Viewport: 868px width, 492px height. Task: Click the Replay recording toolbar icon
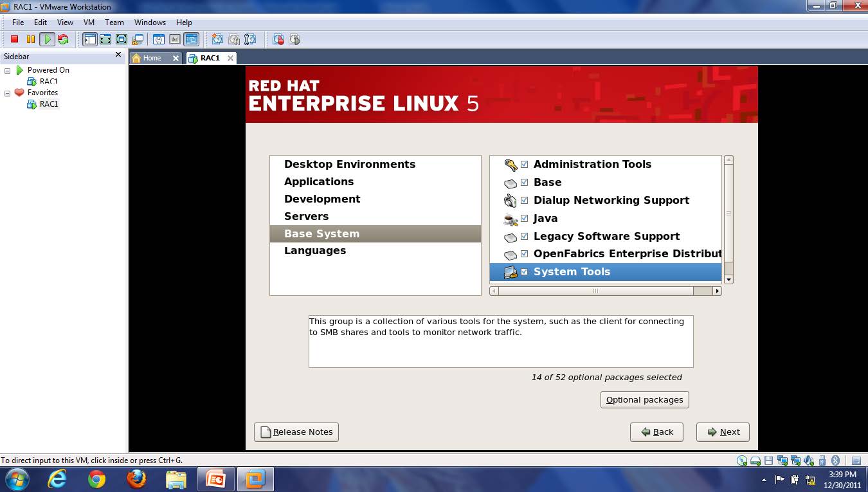tap(294, 39)
